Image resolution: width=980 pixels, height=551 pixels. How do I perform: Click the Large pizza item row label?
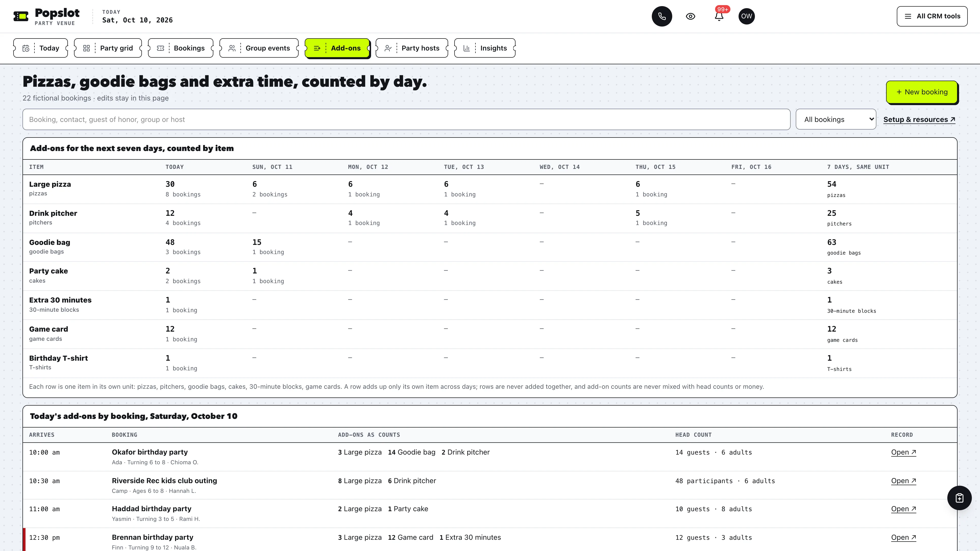[x=50, y=184]
